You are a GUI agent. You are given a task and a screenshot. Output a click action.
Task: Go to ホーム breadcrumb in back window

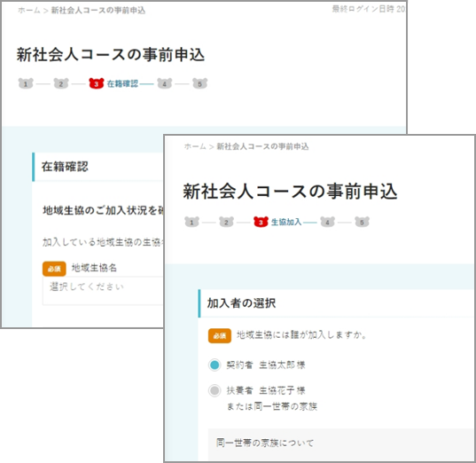(x=29, y=11)
